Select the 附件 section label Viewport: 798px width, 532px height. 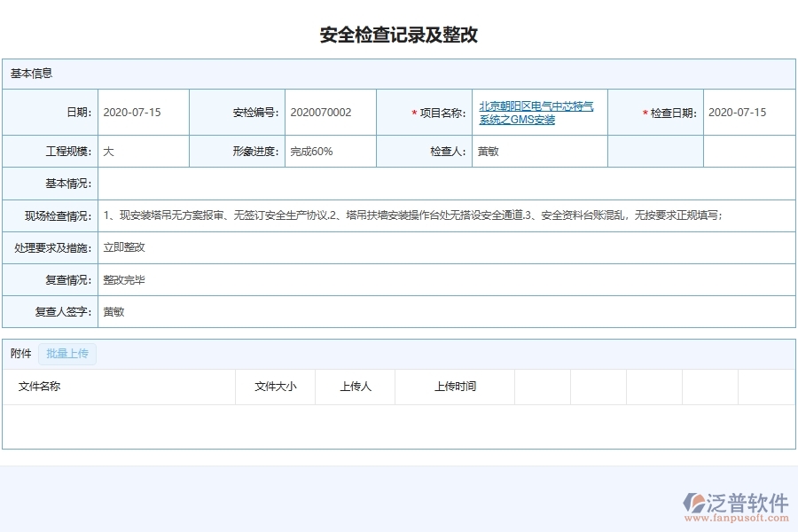[x=22, y=353]
